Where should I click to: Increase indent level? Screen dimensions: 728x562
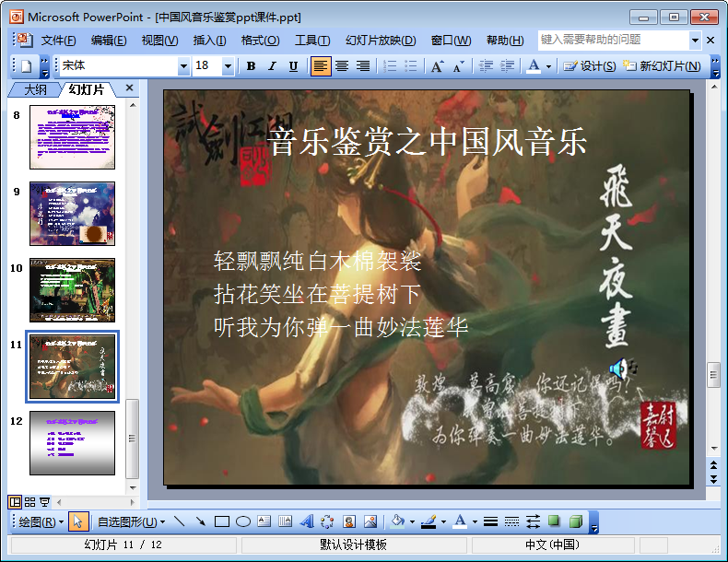(x=507, y=66)
